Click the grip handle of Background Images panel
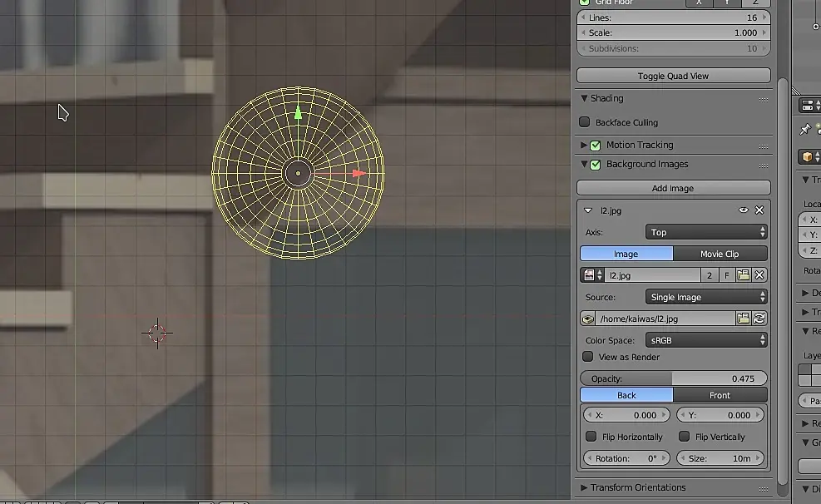 coord(764,166)
